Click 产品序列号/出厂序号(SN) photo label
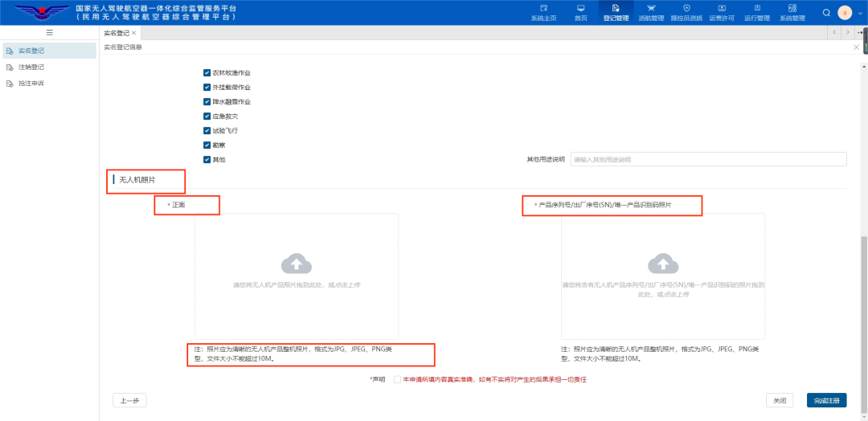 [605, 205]
